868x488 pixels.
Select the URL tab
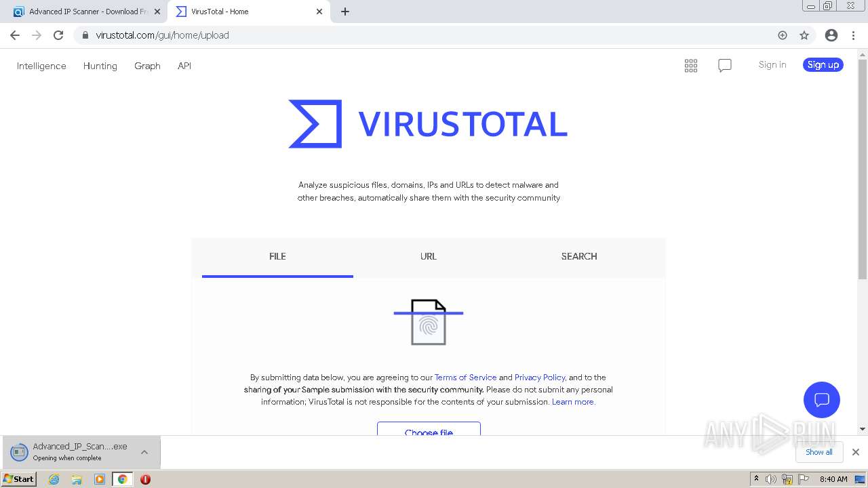[x=429, y=257]
